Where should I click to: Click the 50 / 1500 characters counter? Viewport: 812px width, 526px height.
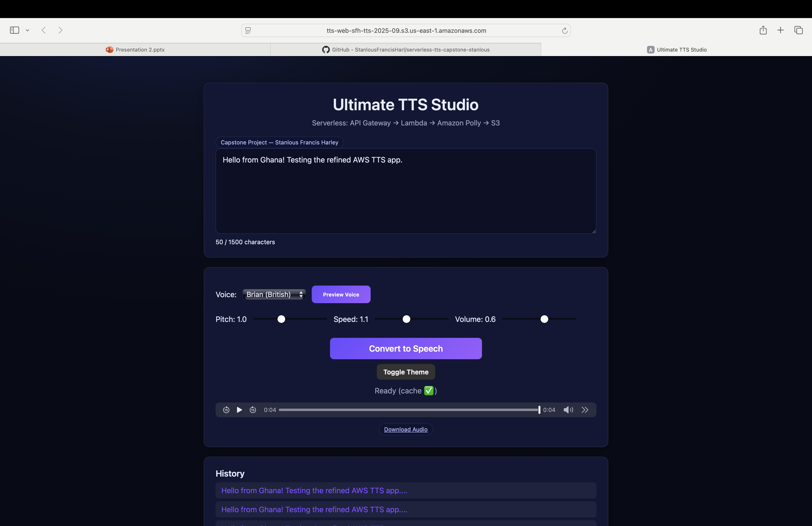[245, 242]
